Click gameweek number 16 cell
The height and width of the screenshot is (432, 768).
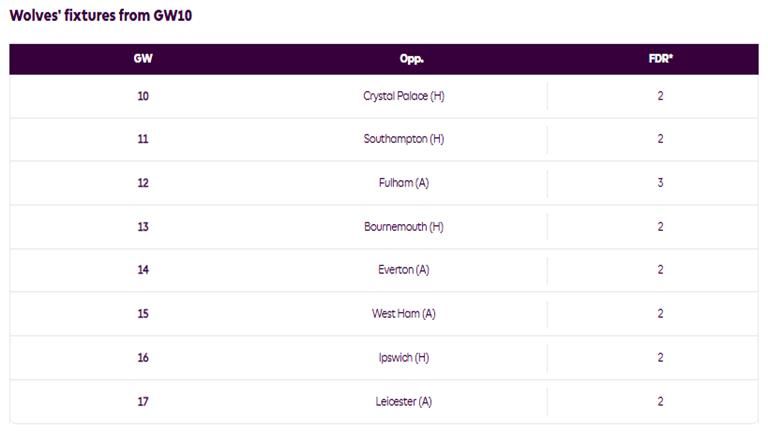(142, 358)
